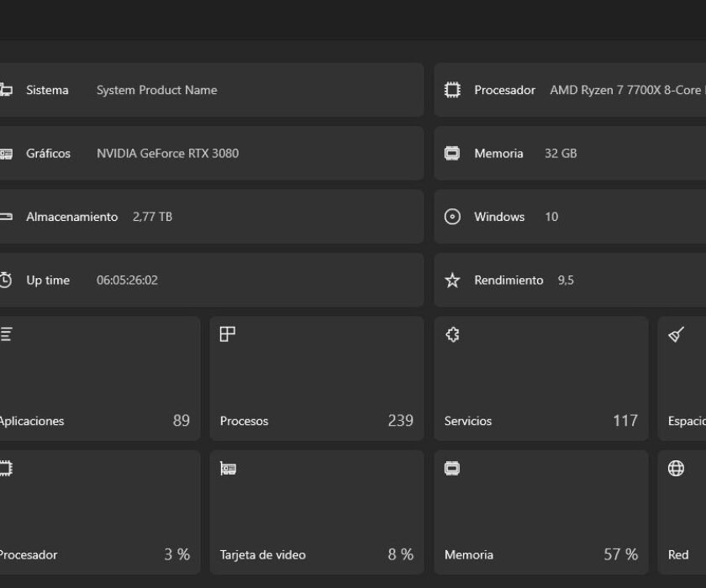Click the icon beside Memoria 32 GB

pos(452,154)
